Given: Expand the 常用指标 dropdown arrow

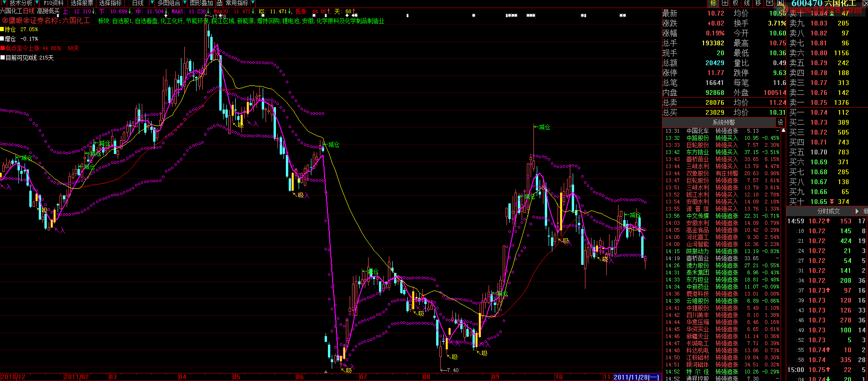Looking at the screenshot, I should tap(253, 3).
